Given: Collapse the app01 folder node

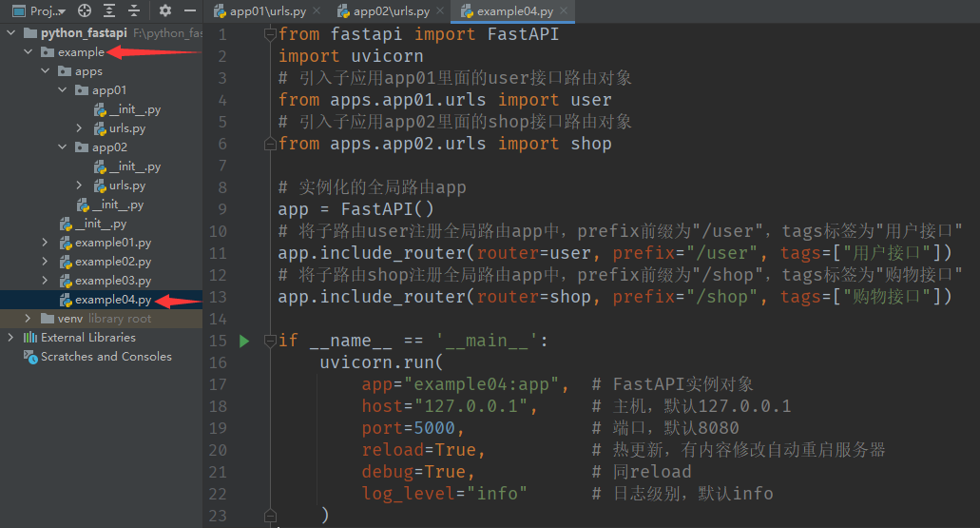Looking at the screenshot, I should pos(63,90).
